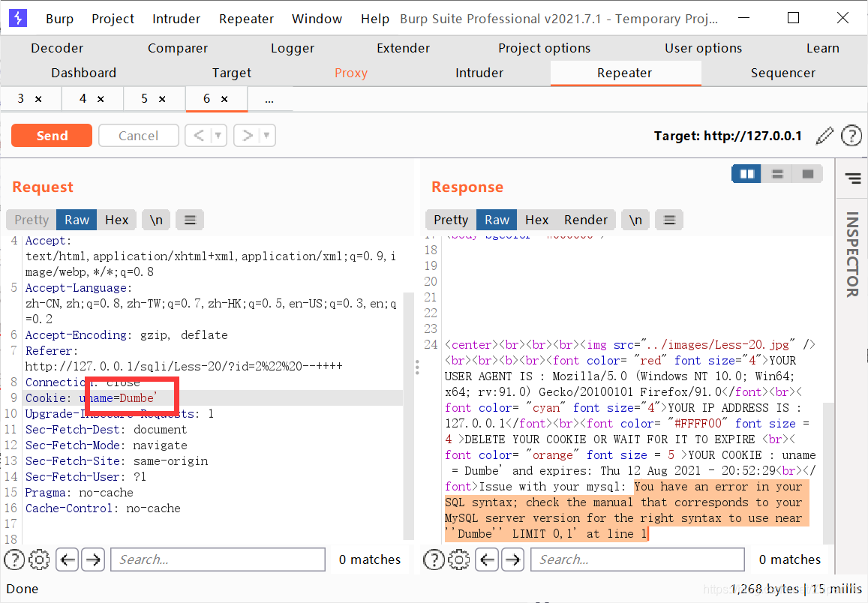Edit target with the pencil icon
This screenshot has width=868, height=603.
click(x=824, y=136)
